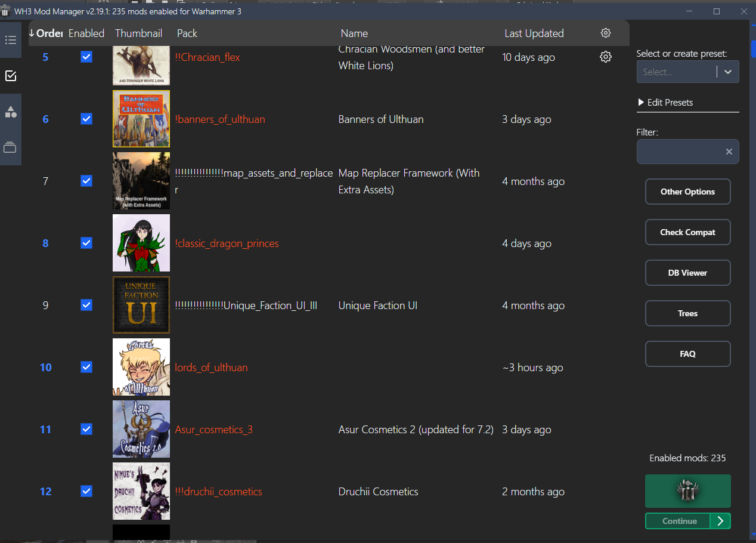
Task: Uncheck the !banners_of_ulthuan mod
Action: pyautogui.click(x=86, y=119)
